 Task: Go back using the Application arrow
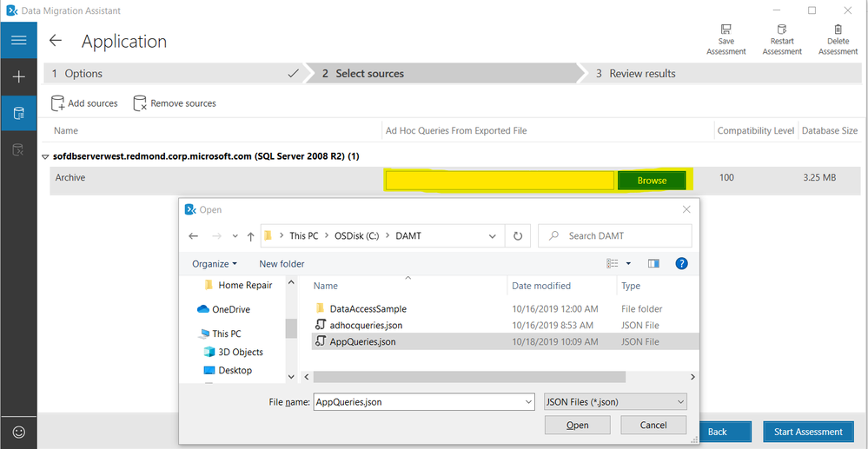[x=56, y=41]
